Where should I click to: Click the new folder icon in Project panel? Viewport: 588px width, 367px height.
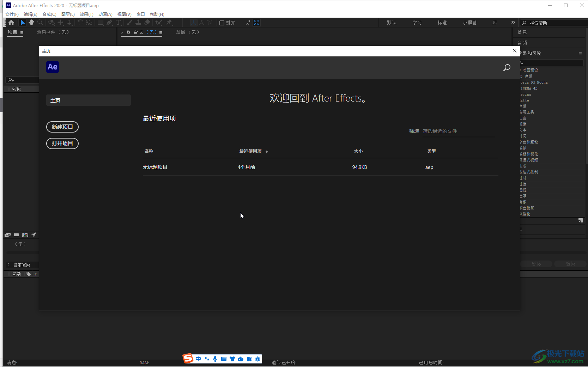tap(16, 235)
